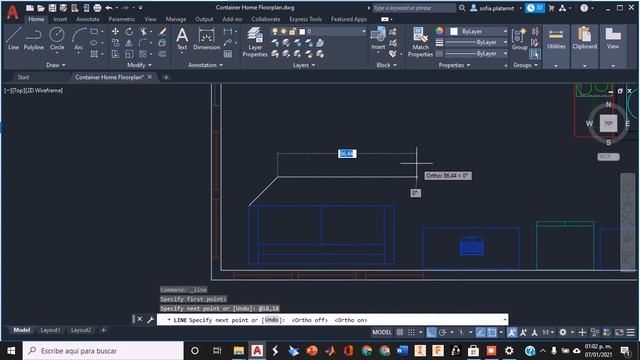Click the object color wheel swatch

[x=439, y=31]
